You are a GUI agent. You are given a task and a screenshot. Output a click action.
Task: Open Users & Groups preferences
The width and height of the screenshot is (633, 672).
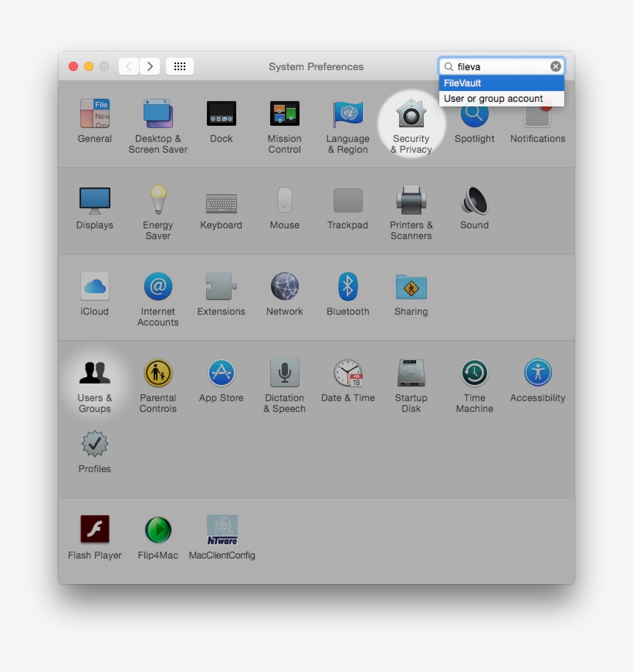pyautogui.click(x=94, y=374)
